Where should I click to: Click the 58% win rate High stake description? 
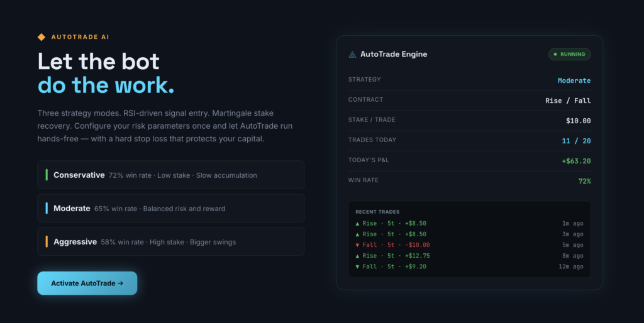click(x=169, y=242)
